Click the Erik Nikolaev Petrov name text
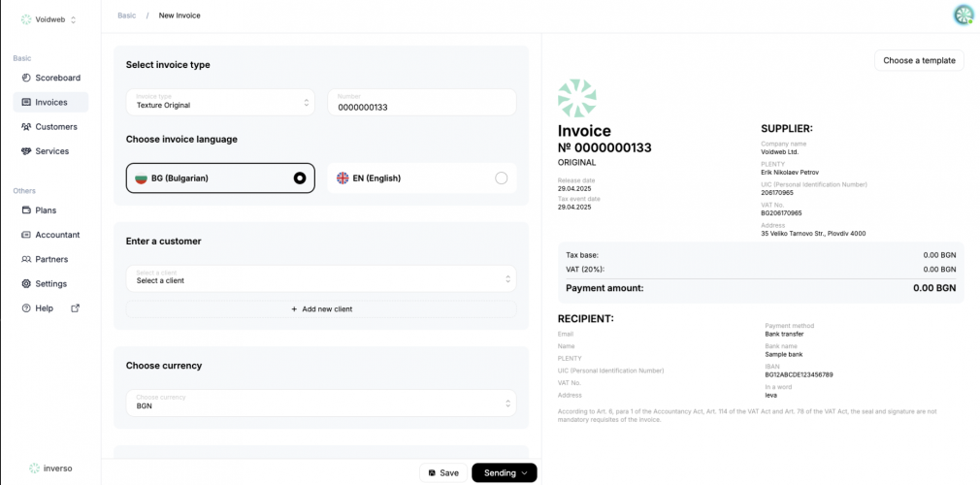 pyautogui.click(x=790, y=173)
